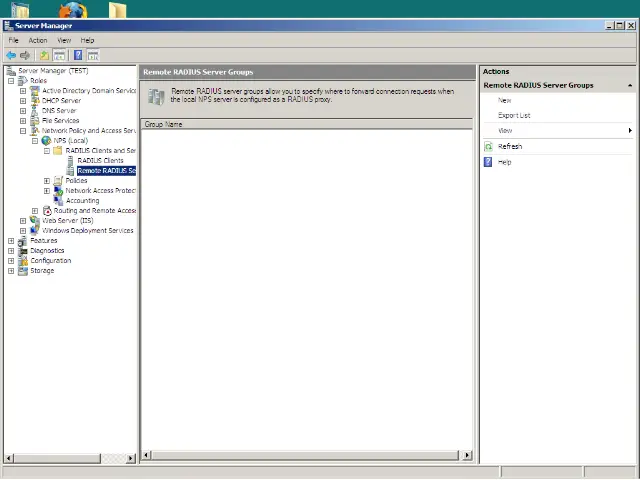This screenshot has height=480, width=640.
Task: Click the RADIUS Clients and Servers folder icon
Action: click(58, 151)
